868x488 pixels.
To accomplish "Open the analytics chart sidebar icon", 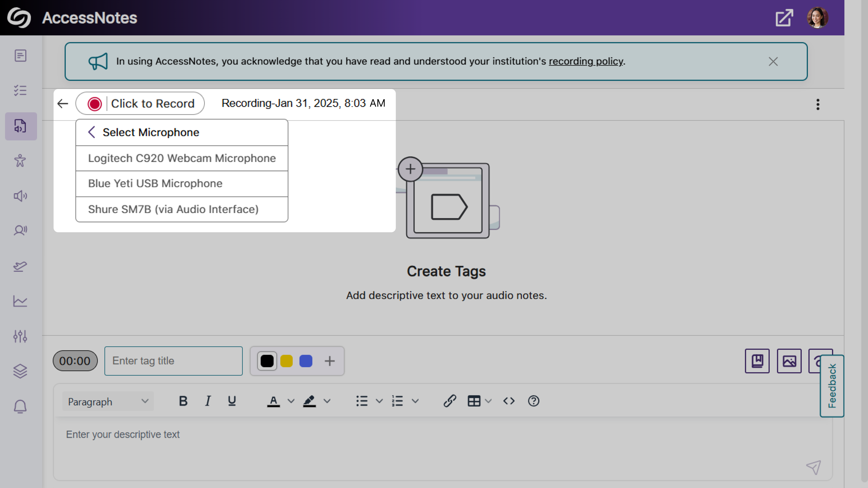I will pos(20,301).
